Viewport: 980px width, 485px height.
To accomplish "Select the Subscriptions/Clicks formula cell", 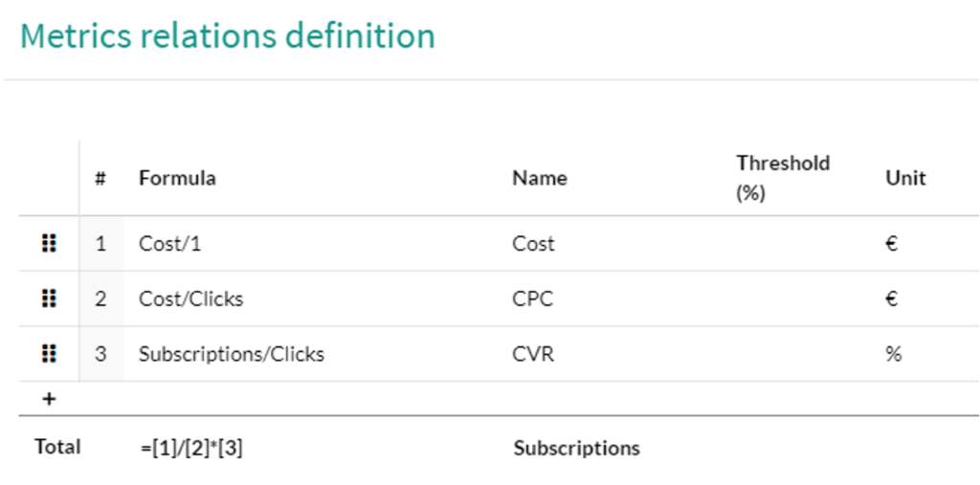I will (314, 354).
